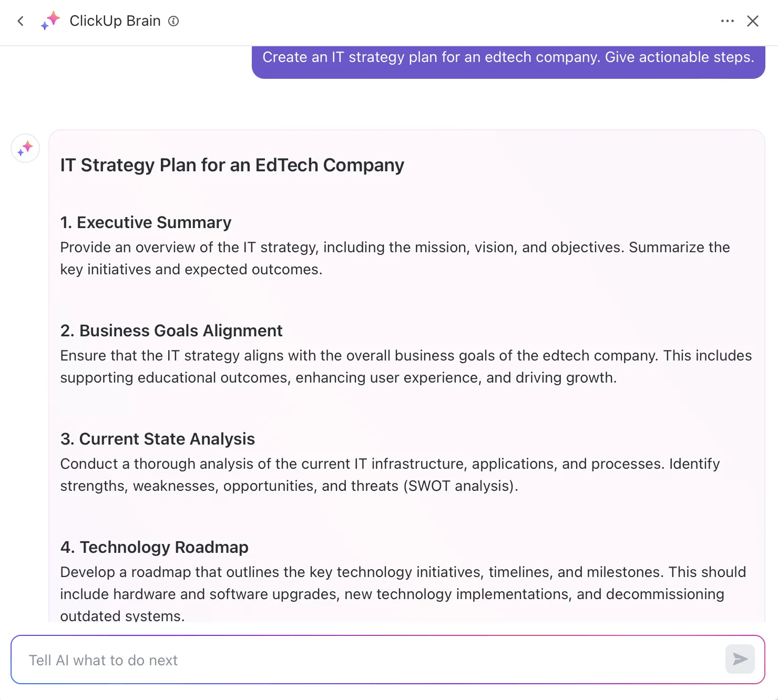Click the ClickUp Brain sparkle logo

[50, 20]
